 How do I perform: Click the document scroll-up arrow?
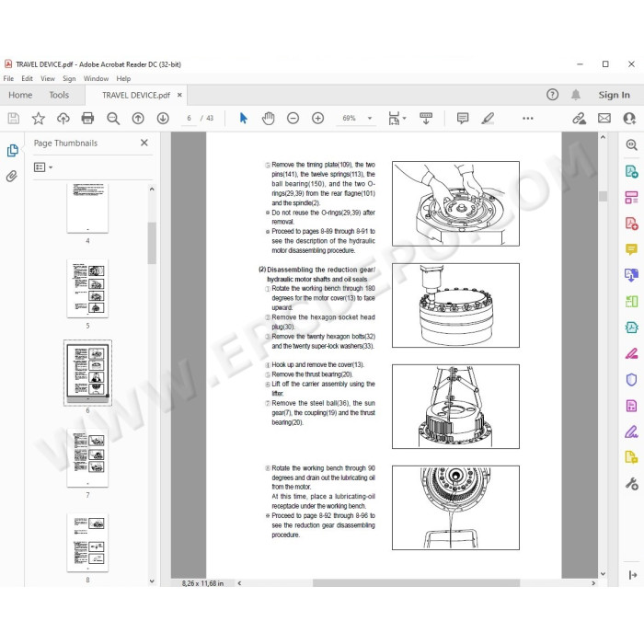[603, 138]
